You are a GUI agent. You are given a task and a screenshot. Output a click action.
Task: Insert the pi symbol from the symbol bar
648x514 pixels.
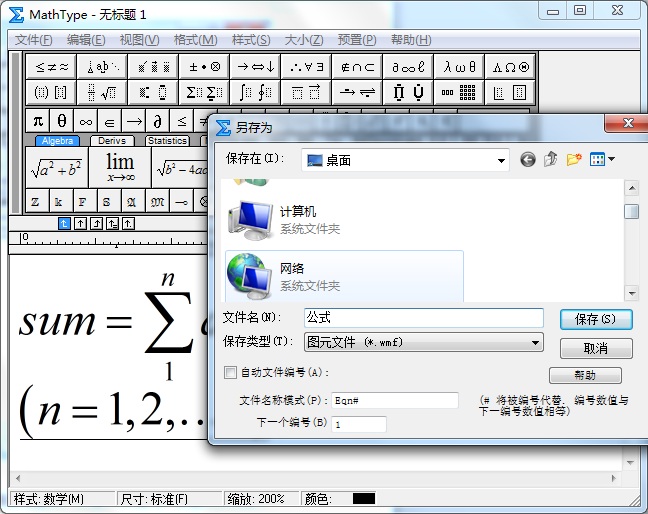tap(37, 120)
